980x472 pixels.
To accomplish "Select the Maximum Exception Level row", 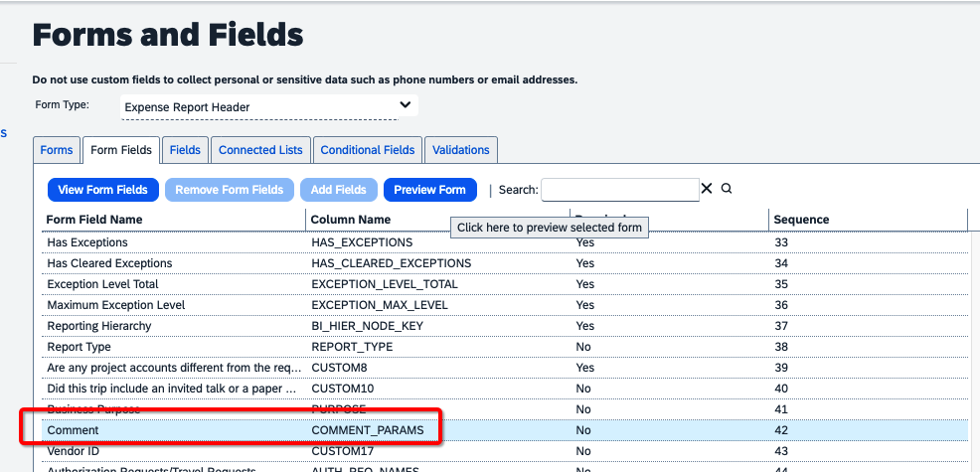I will click(x=505, y=305).
